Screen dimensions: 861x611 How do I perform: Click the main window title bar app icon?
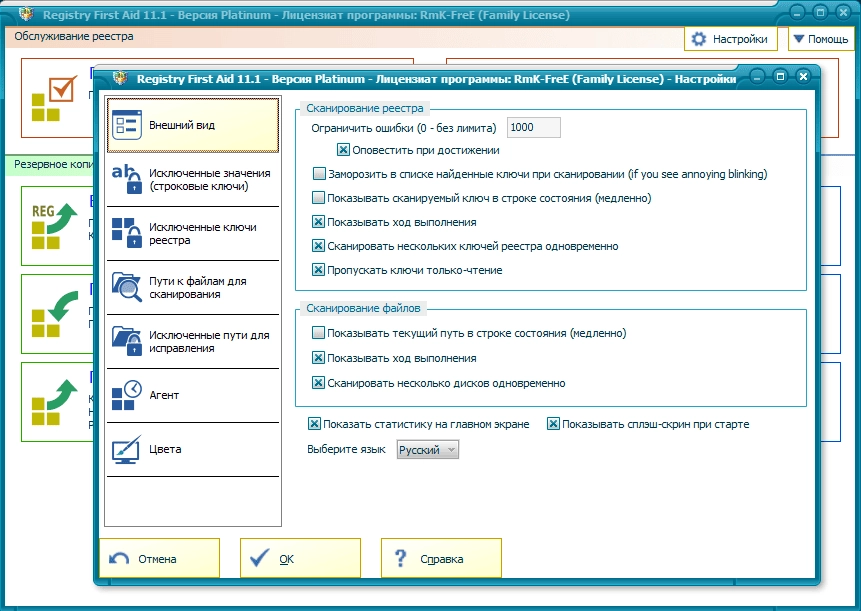pyautogui.click(x=26, y=14)
